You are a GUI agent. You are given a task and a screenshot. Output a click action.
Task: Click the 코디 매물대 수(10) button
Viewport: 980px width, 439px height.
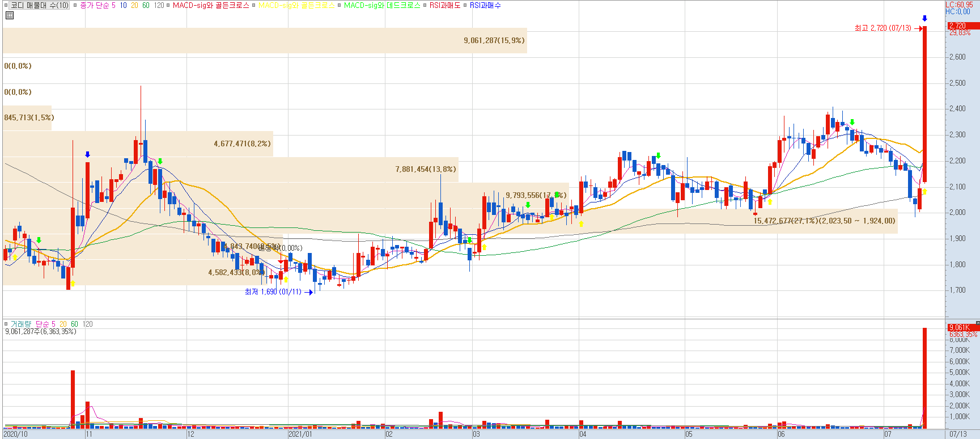(x=40, y=6)
